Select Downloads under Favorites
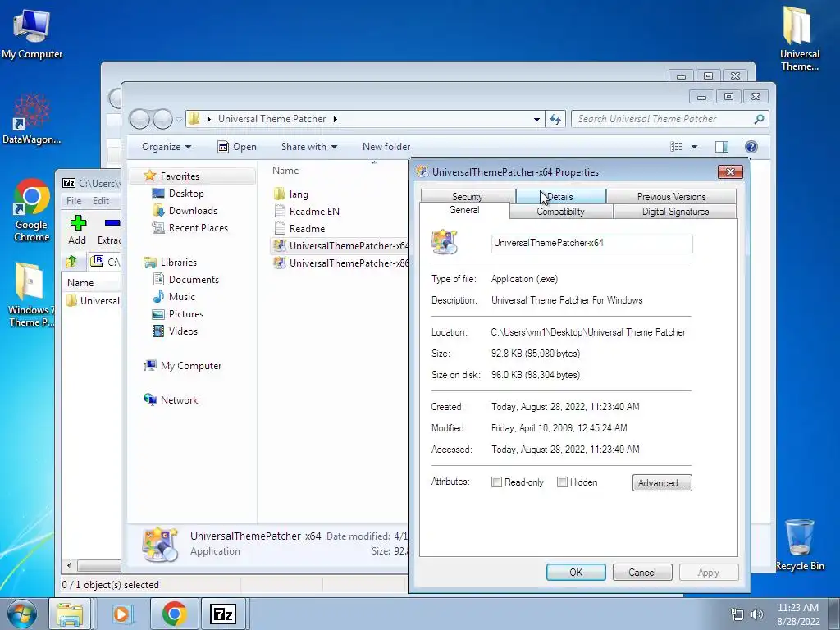Screen dimensions: 840x630 tap(185, 211)
